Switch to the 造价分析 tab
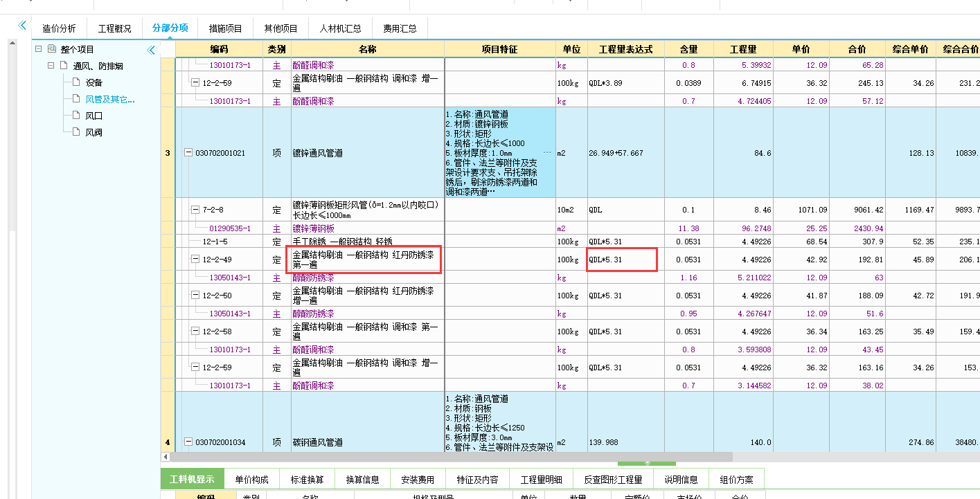This screenshot has width=980, height=499. click(x=60, y=28)
